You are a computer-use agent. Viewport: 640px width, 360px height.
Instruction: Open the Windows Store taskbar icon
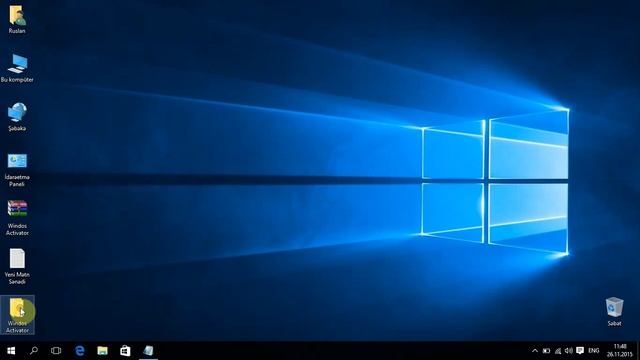[125, 351]
